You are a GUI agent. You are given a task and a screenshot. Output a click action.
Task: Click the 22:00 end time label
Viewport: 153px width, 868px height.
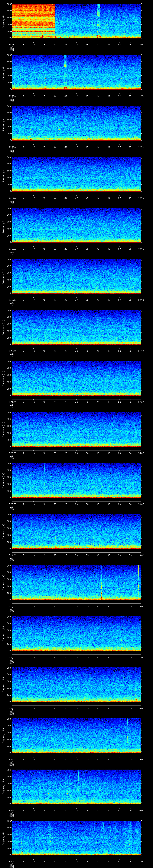pyautogui.click(x=141, y=402)
